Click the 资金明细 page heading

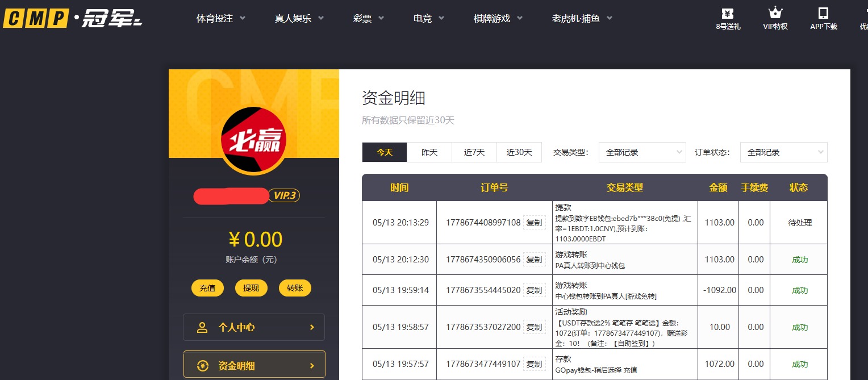click(394, 98)
